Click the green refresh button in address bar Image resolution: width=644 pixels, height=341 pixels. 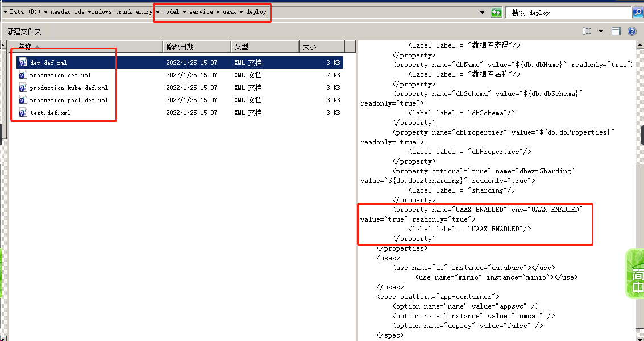click(x=496, y=12)
